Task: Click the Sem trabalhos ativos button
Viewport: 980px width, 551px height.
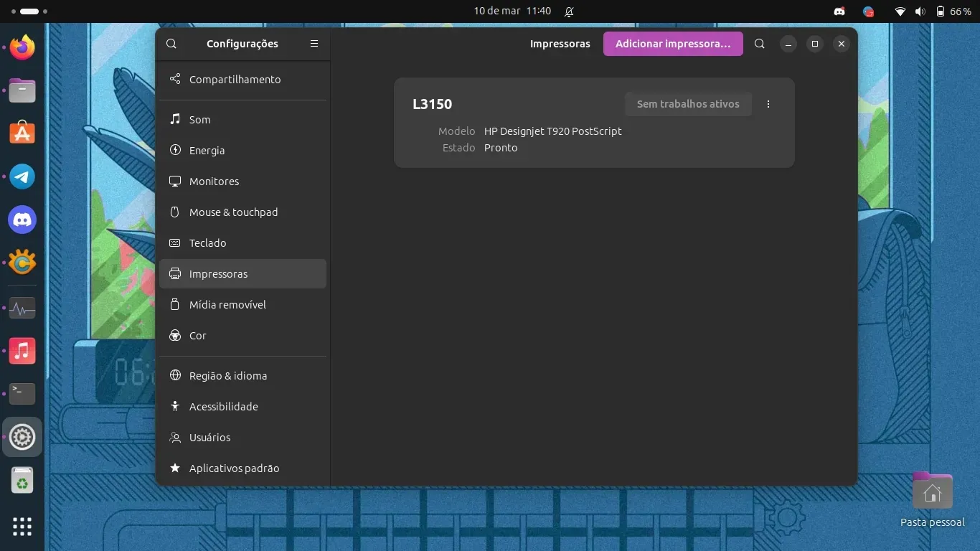Action: (687, 104)
